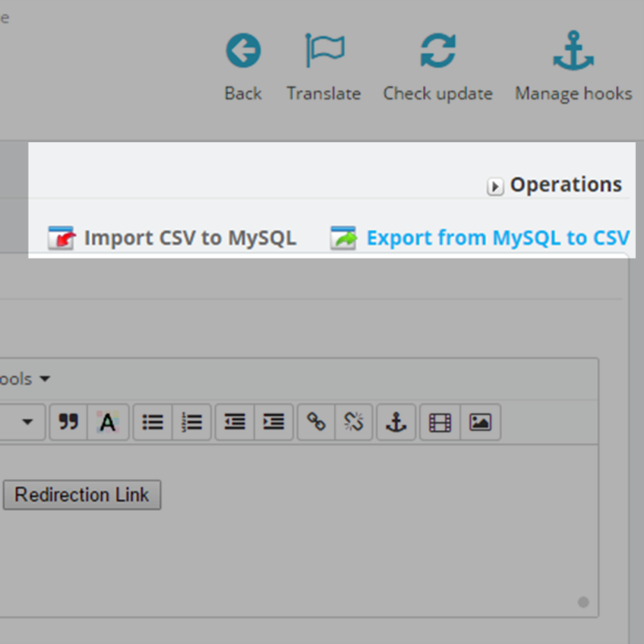Expand the Operations arrow toggle
The width and height of the screenshot is (644, 644).
click(x=495, y=186)
